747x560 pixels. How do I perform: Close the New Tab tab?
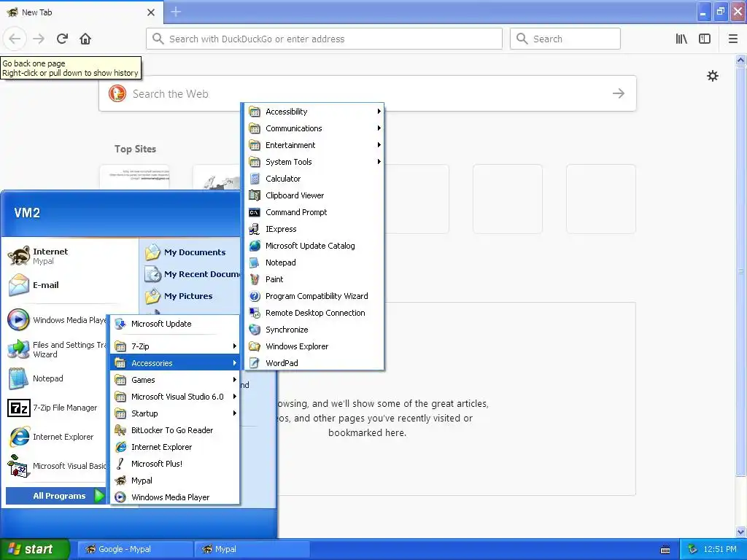[x=151, y=12]
